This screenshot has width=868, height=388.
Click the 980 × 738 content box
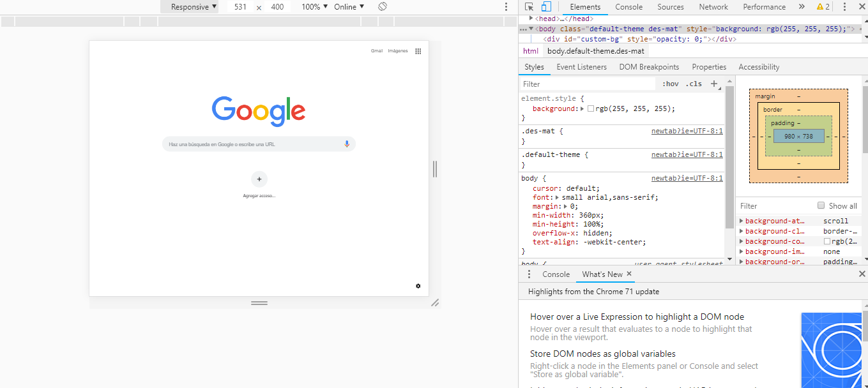tap(798, 136)
